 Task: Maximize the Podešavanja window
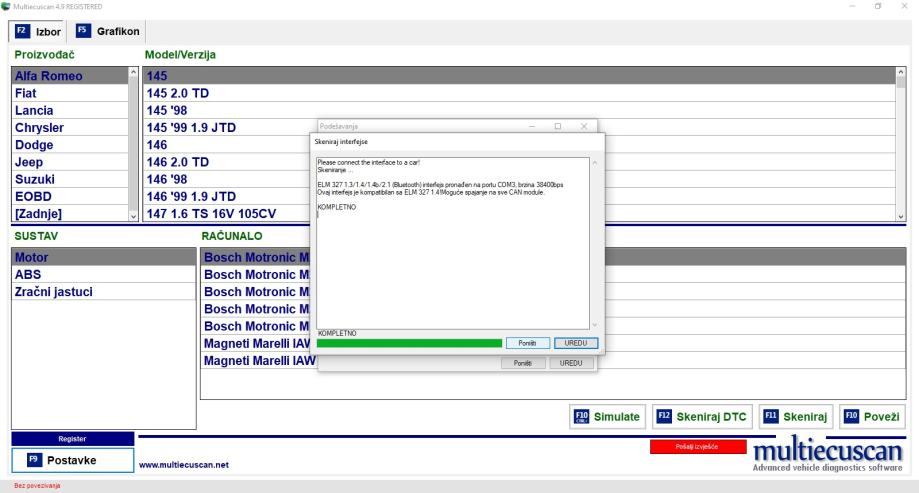(558, 126)
